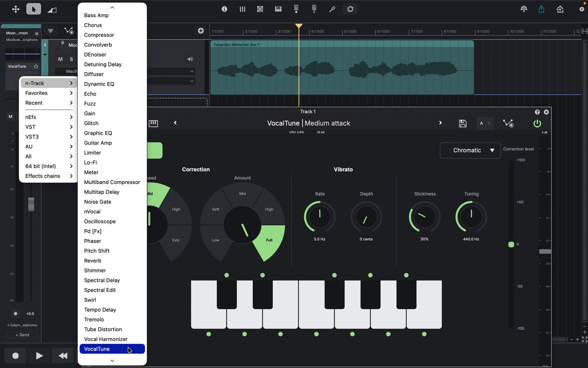Open the Songtree community icon
588x368 pixels.
(524, 9)
